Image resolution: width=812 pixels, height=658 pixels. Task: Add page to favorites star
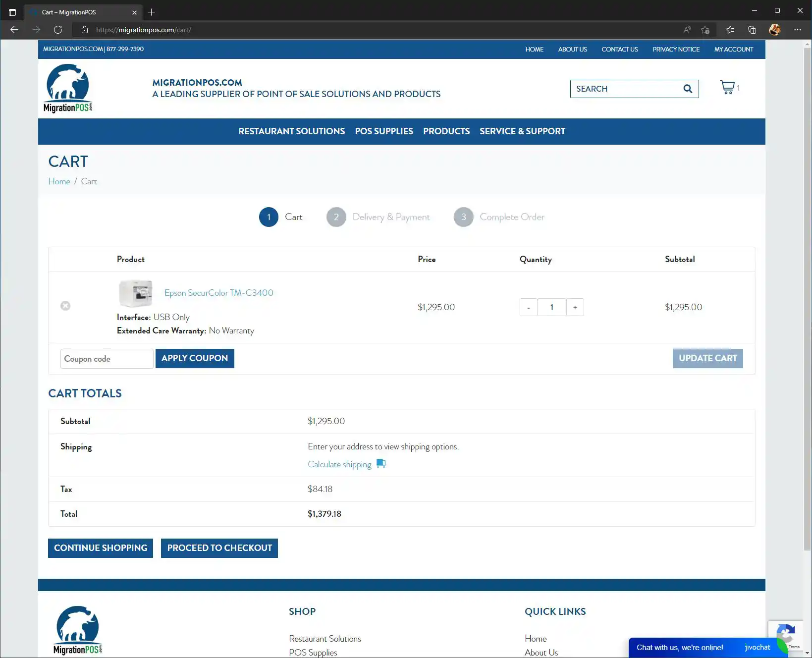tap(705, 30)
